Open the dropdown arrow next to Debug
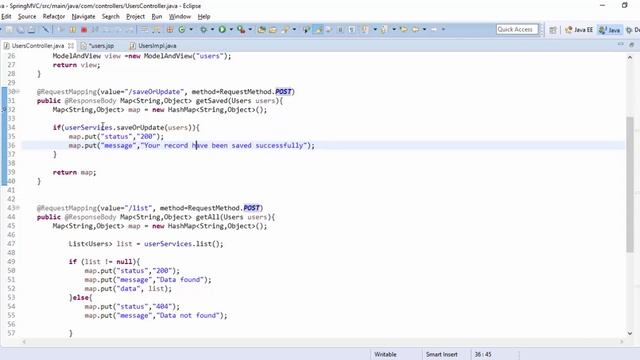 point(212,29)
